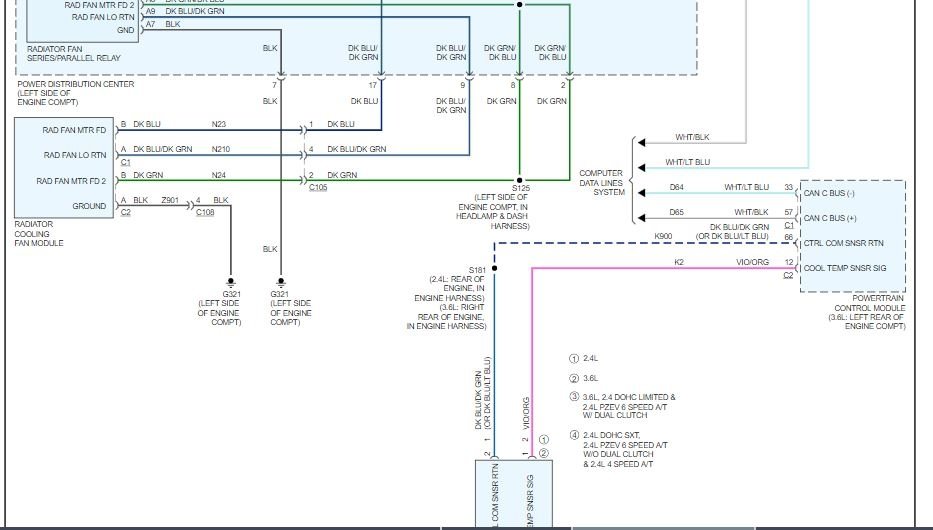This screenshot has height=530, width=933.
Task: Select the horizontal VIO/ORG label near K2
Action: coord(752,262)
